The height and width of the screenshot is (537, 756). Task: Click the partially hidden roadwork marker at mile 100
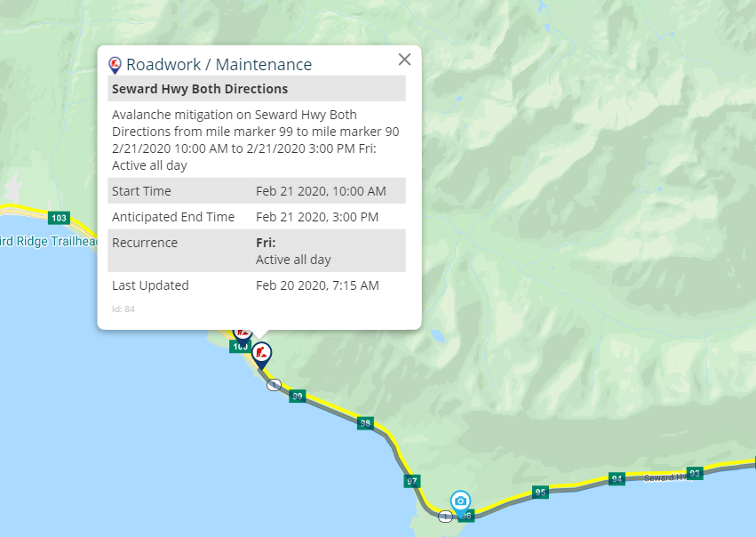(242, 334)
